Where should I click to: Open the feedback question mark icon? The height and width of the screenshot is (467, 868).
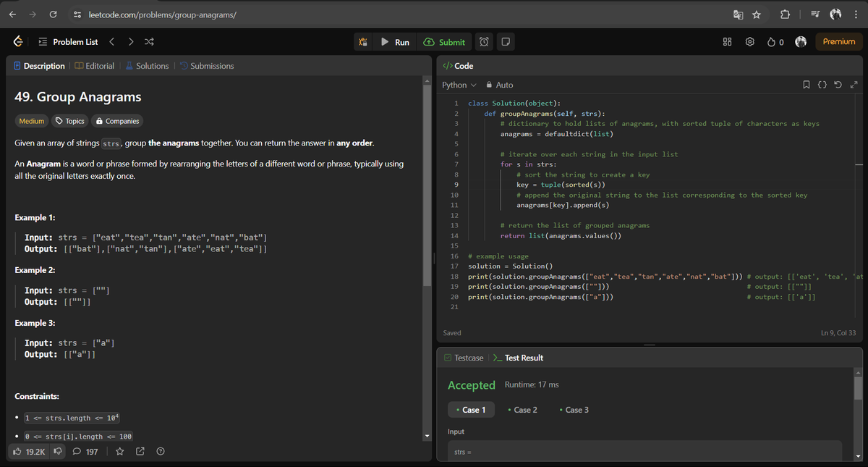(161, 452)
